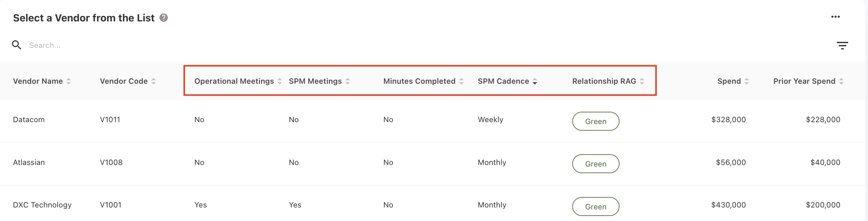Select the DXC Technology vendor row
Image resolution: width=868 pixels, height=221 pixels.
tap(42, 205)
